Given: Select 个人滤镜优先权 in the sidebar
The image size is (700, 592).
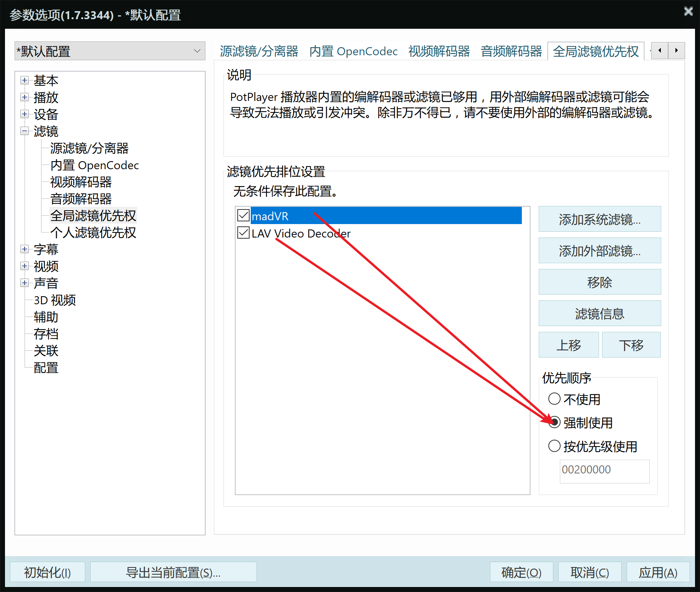Looking at the screenshot, I should tap(93, 233).
